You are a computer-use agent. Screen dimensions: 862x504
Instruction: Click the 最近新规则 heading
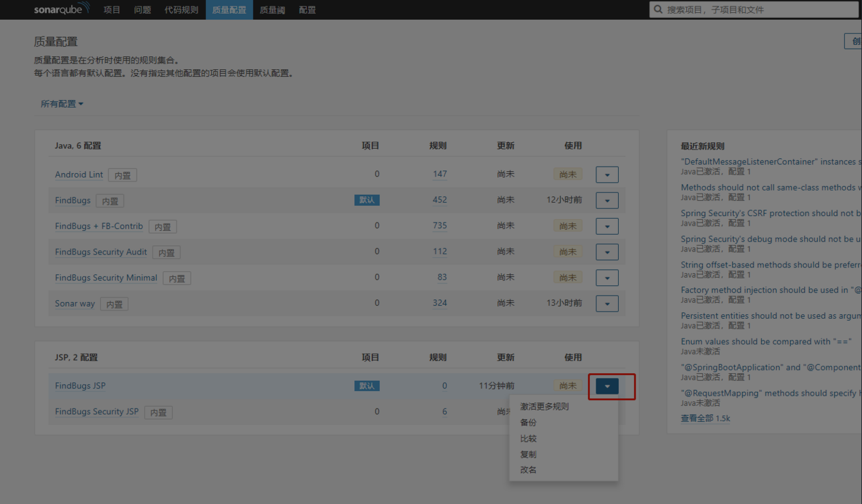click(x=702, y=146)
